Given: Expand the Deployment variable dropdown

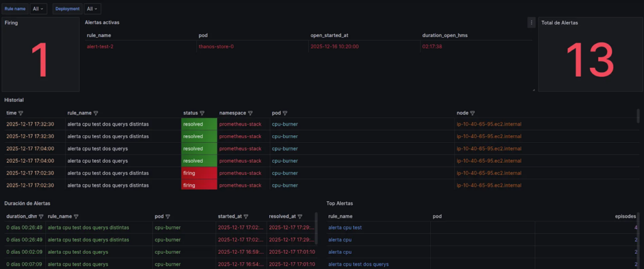Looking at the screenshot, I should coord(92,9).
